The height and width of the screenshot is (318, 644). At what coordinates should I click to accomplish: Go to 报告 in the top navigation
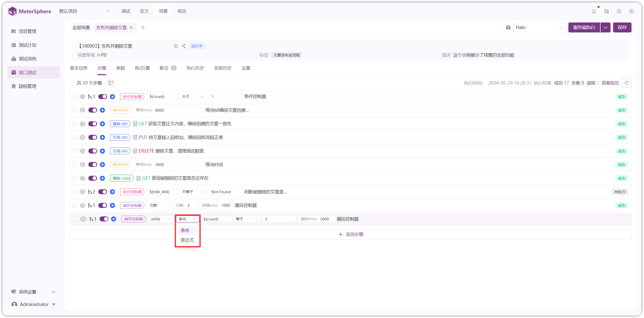point(182,11)
